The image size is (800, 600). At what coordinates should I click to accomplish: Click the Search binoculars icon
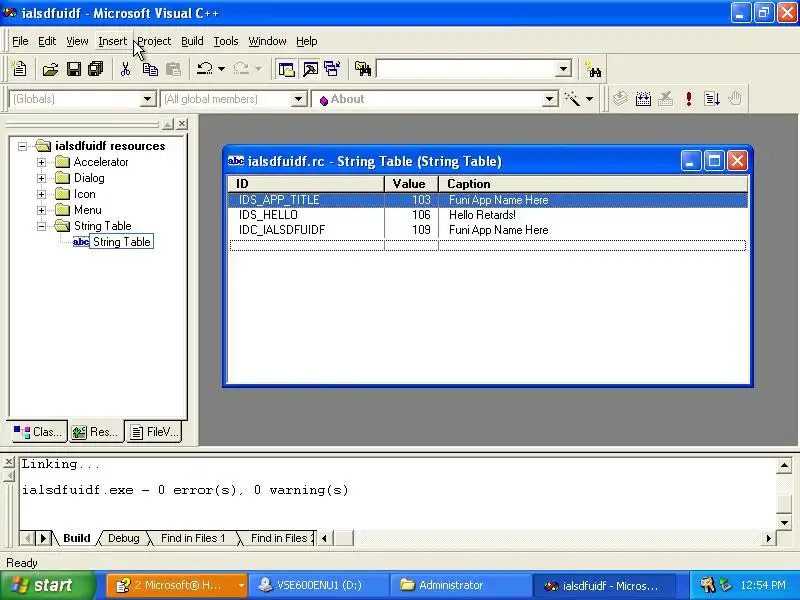coord(593,69)
